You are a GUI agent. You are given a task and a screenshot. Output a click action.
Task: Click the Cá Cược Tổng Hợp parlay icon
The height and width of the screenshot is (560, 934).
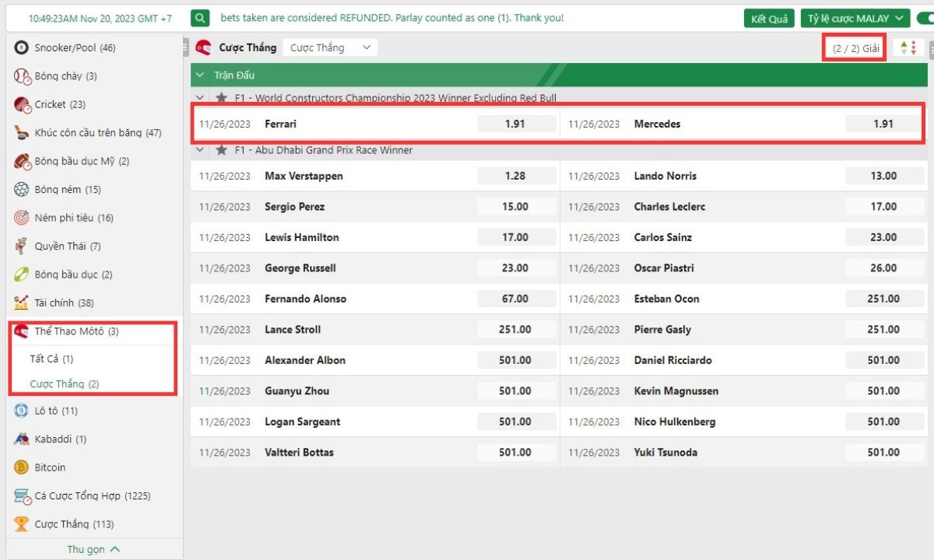coord(22,496)
